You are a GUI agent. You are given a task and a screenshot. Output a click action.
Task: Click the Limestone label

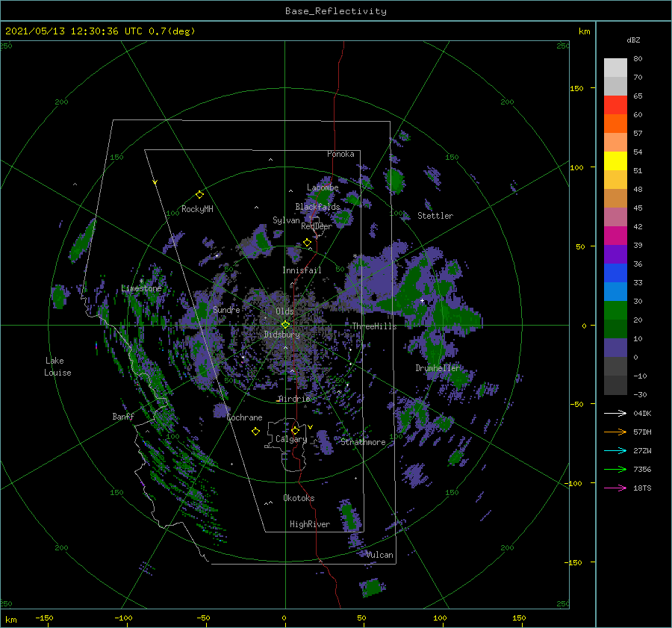click(141, 288)
